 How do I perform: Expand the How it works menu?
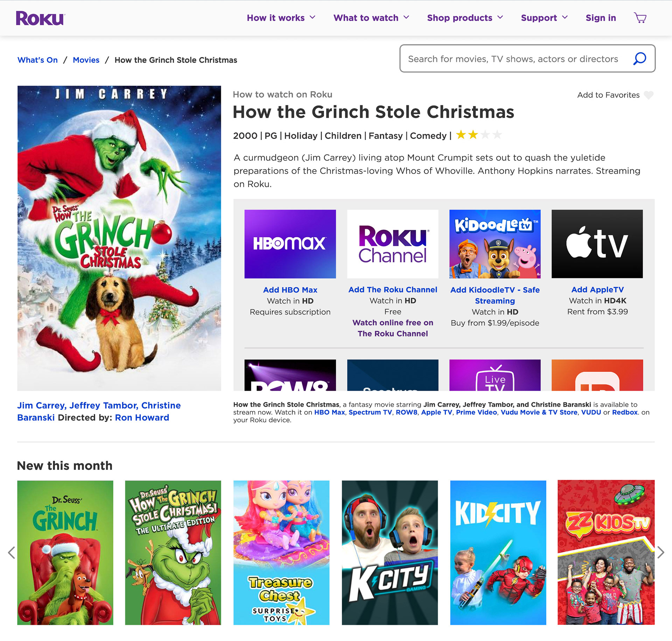click(x=281, y=18)
